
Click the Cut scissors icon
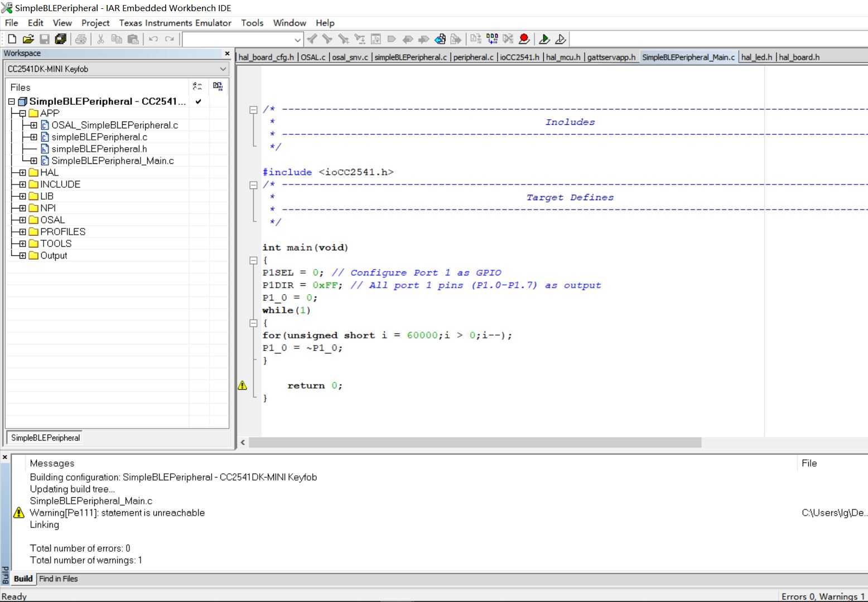click(101, 39)
